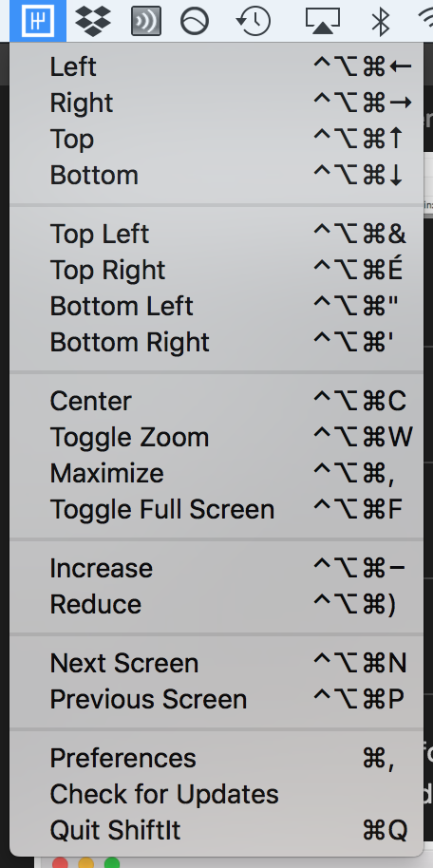The width and height of the screenshot is (433, 868).
Task: Select Toggle Zoom menu item
Action: pos(216,437)
